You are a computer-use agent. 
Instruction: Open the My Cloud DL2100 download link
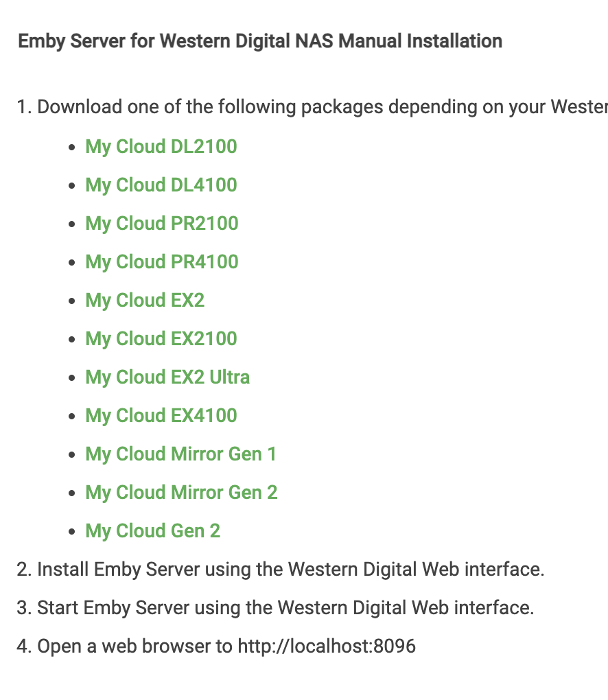[161, 147]
